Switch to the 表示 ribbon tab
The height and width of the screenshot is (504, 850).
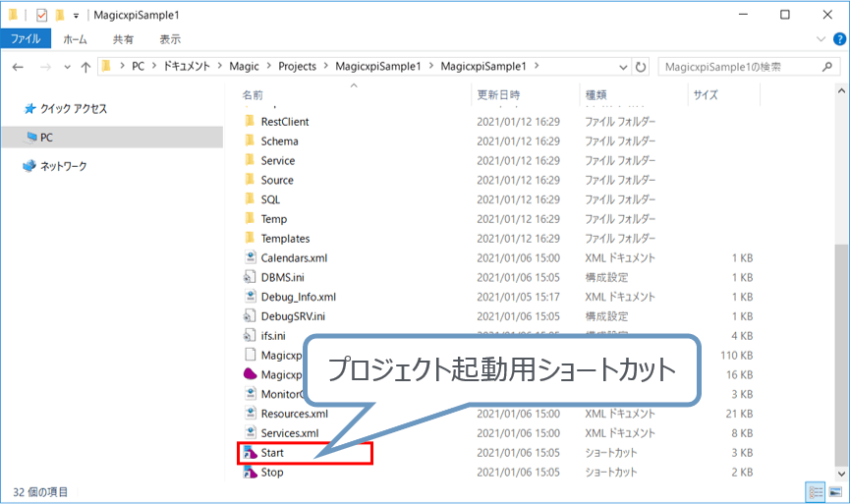pos(170,39)
